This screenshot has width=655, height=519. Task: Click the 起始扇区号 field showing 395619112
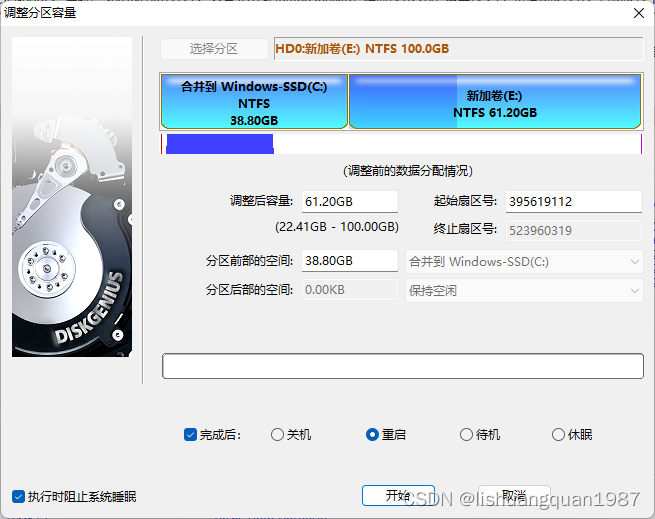[x=574, y=201]
